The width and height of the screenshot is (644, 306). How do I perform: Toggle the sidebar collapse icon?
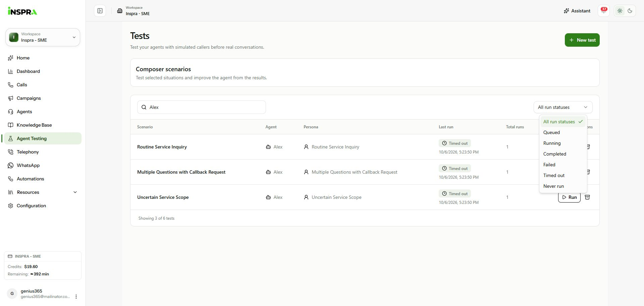tap(100, 11)
